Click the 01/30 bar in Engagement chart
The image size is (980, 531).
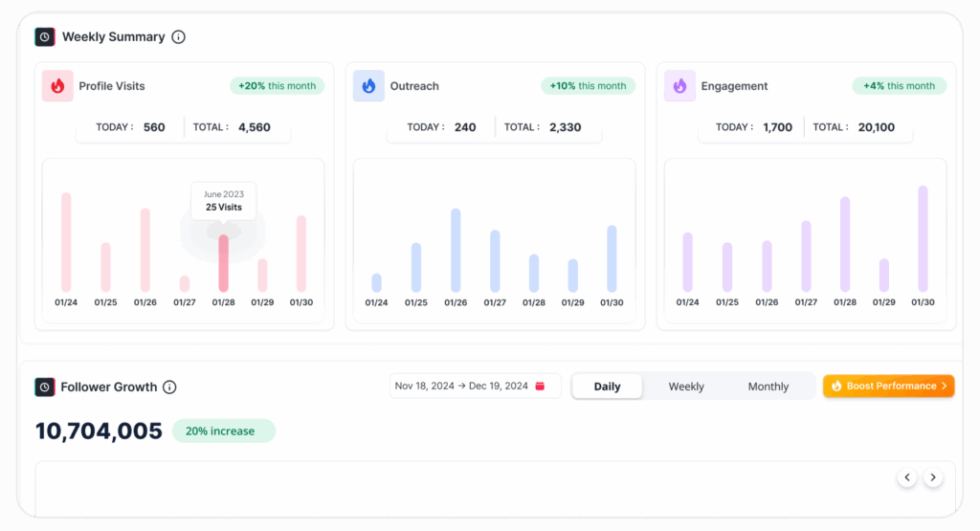click(x=923, y=239)
